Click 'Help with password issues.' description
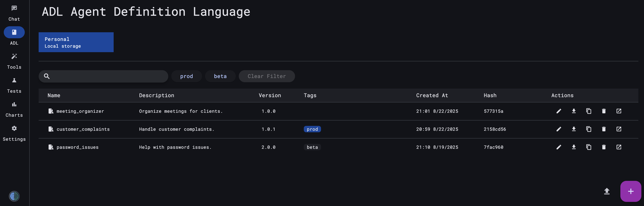 pyautogui.click(x=175, y=147)
